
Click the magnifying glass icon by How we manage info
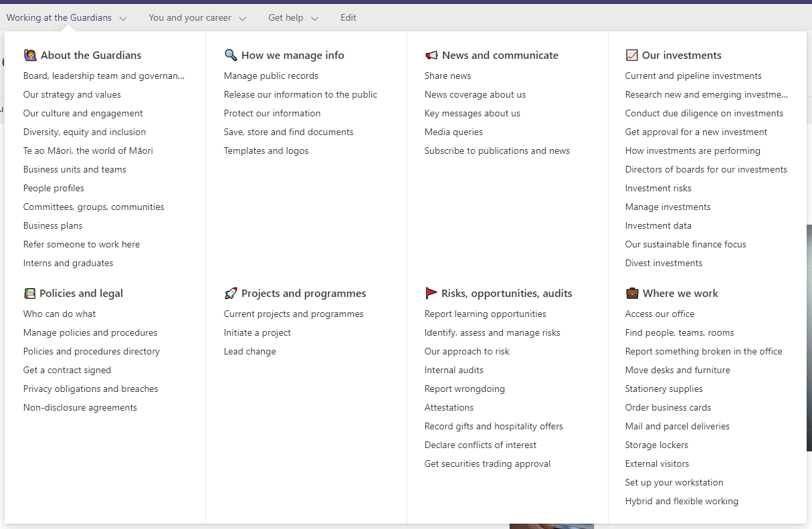[x=231, y=55]
